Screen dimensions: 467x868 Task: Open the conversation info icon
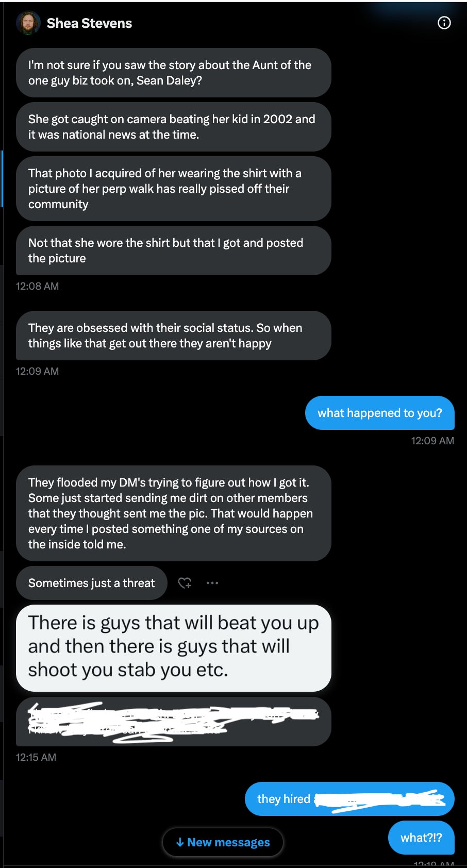[x=444, y=23]
